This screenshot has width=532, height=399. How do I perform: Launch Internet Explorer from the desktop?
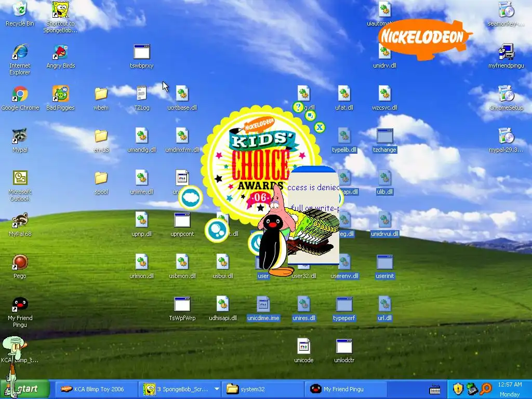coord(20,59)
